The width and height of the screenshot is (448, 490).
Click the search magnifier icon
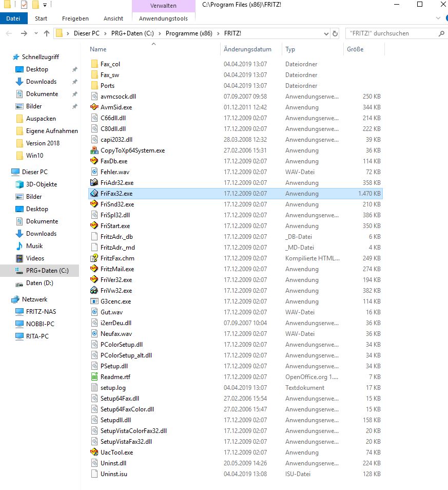click(441, 33)
